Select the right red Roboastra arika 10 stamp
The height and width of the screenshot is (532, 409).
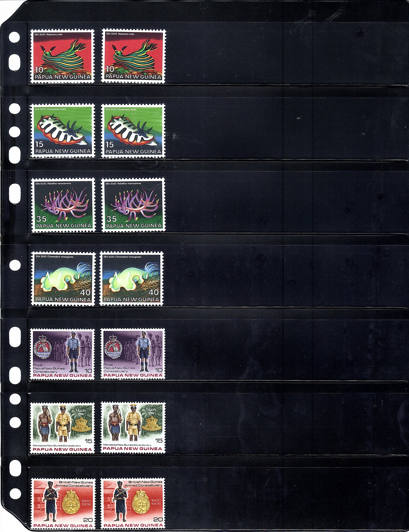point(133,56)
